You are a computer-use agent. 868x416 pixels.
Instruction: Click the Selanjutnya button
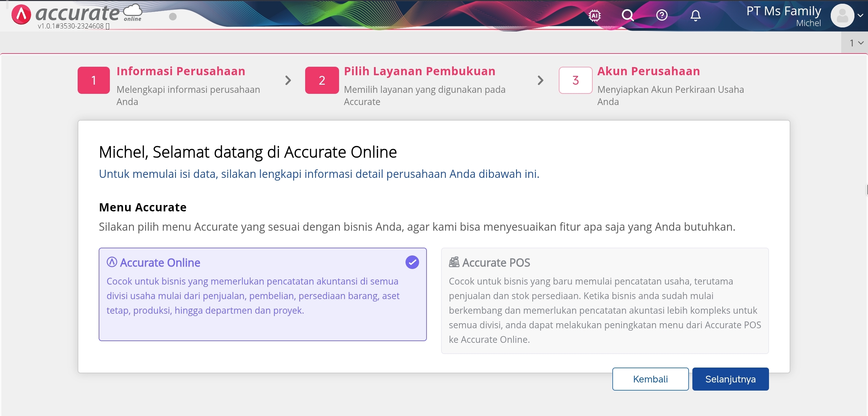(730, 379)
